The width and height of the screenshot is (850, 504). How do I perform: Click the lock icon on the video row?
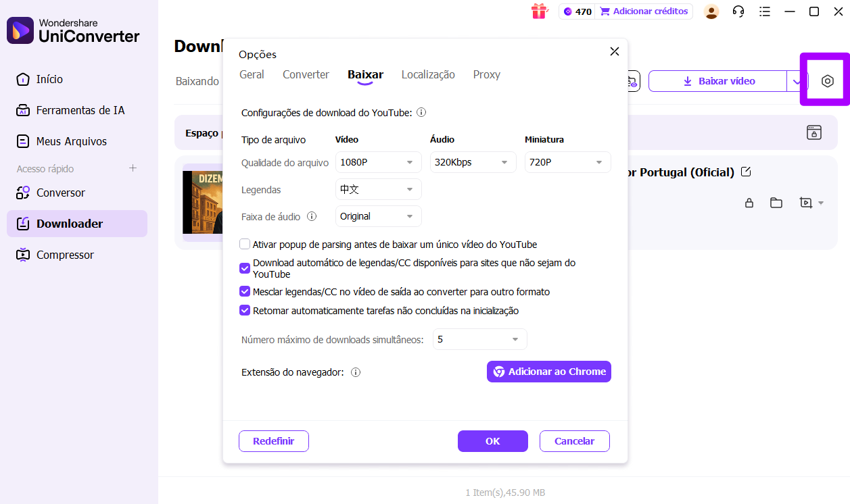point(749,202)
